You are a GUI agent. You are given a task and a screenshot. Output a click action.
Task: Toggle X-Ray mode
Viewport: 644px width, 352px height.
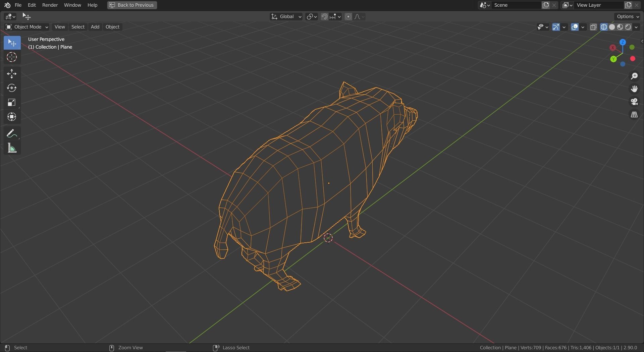point(593,27)
